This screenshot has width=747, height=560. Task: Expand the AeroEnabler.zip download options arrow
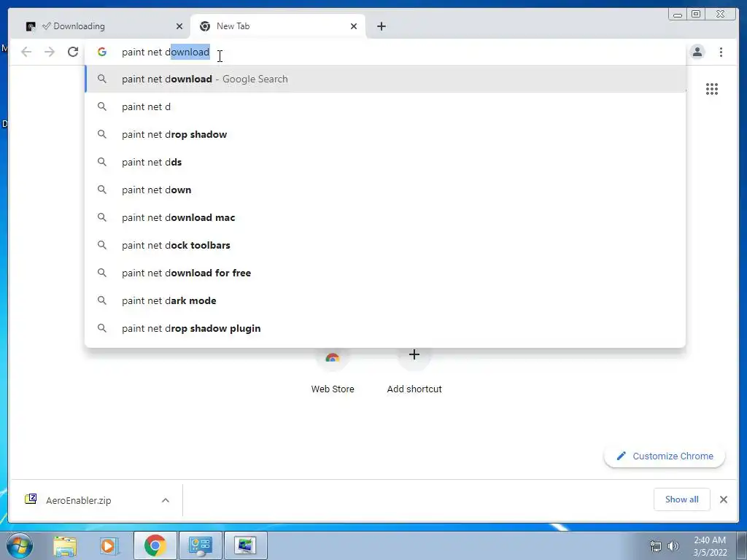click(166, 500)
